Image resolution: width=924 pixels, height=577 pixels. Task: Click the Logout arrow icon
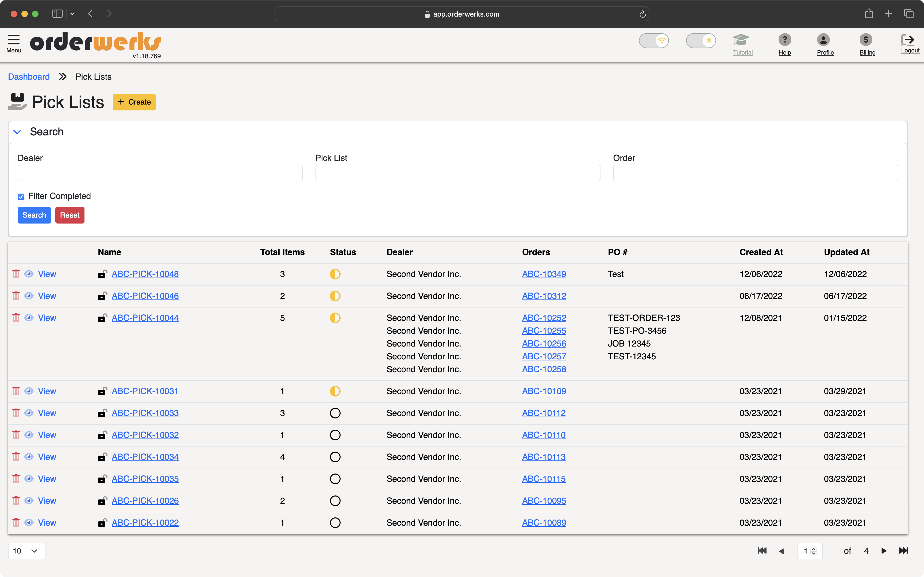(908, 39)
